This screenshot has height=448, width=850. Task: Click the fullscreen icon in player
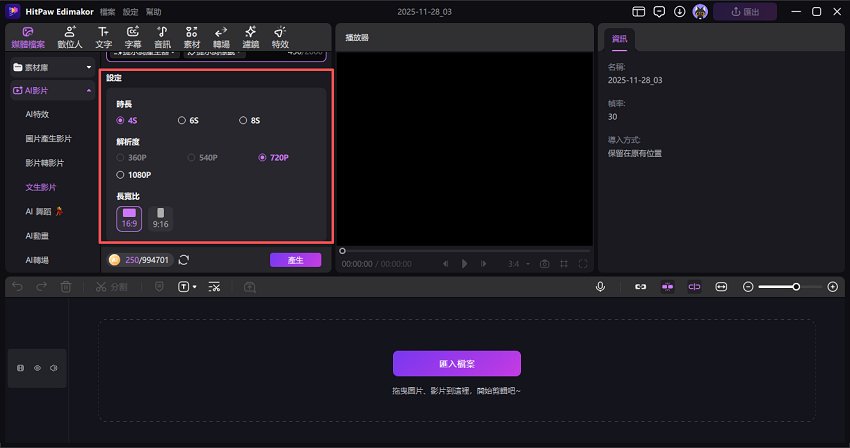(583, 264)
